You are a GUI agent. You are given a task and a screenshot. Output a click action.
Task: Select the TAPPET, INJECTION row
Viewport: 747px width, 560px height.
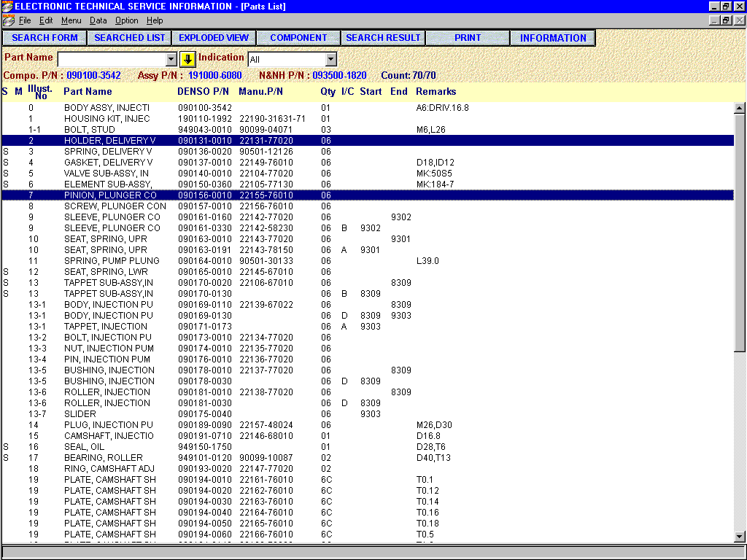click(368, 327)
